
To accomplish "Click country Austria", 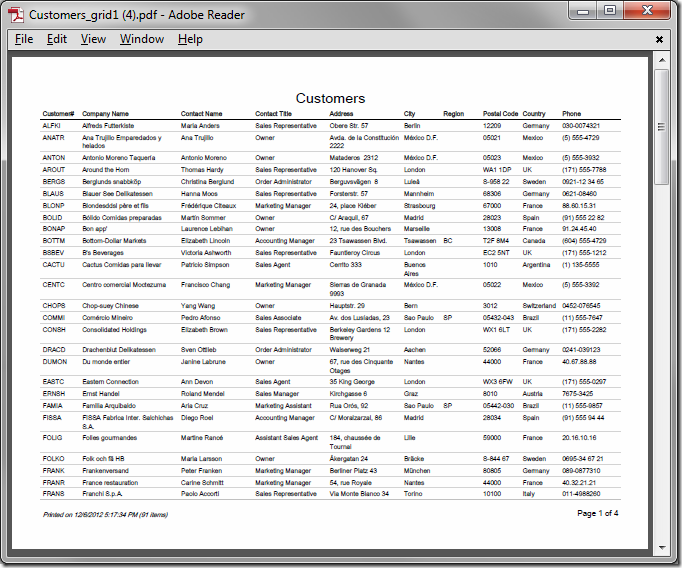I will click(532, 394).
